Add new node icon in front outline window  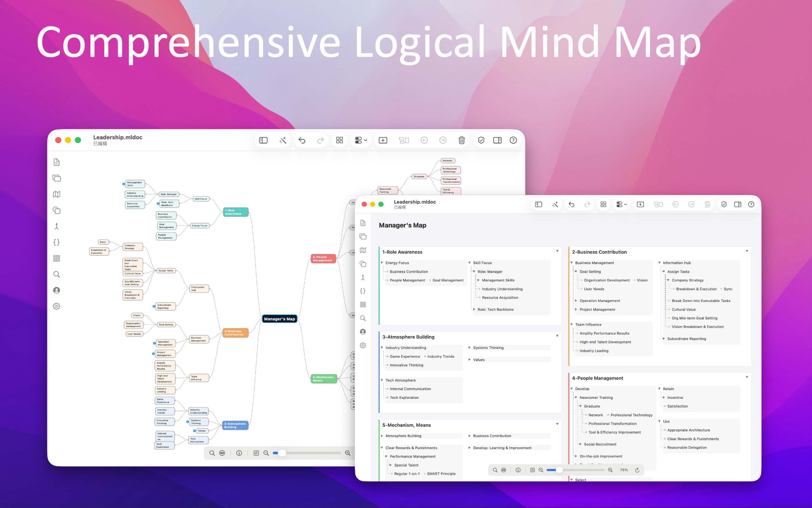pyautogui.click(x=640, y=204)
